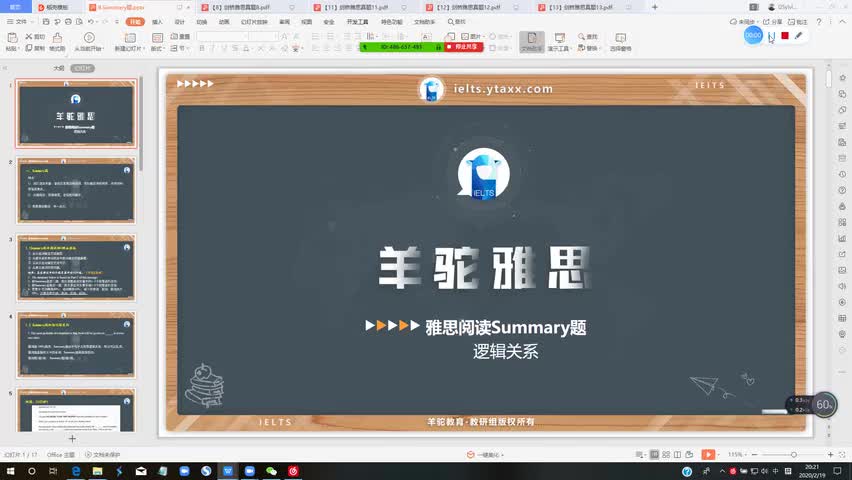The image size is (852, 480).
Task: Open the slide Layout icon
Action: [x=157, y=38]
